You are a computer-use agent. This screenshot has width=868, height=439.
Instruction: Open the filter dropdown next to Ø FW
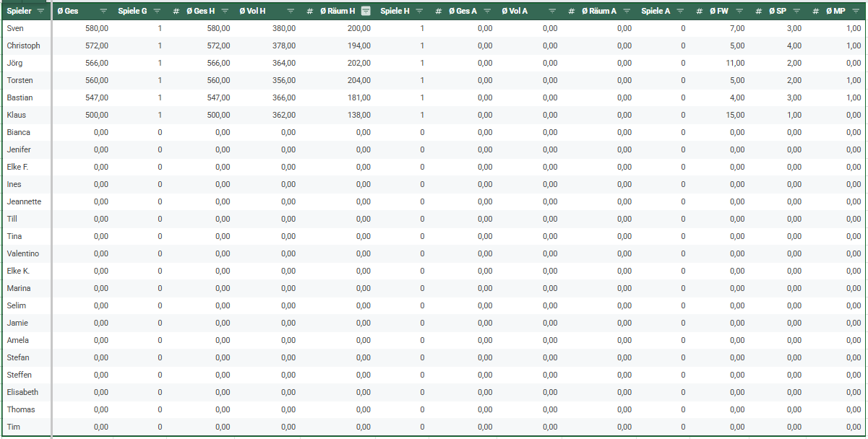point(738,11)
